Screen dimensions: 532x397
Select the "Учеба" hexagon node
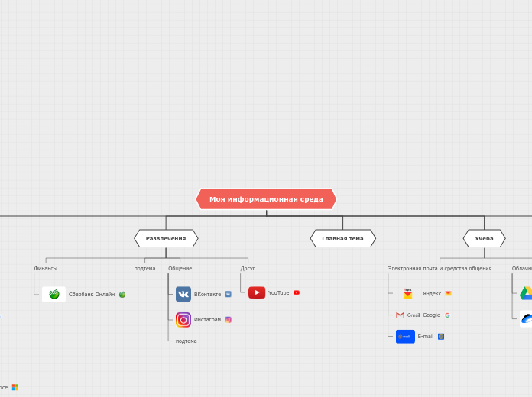pyautogui.click(x=484, y=238)
